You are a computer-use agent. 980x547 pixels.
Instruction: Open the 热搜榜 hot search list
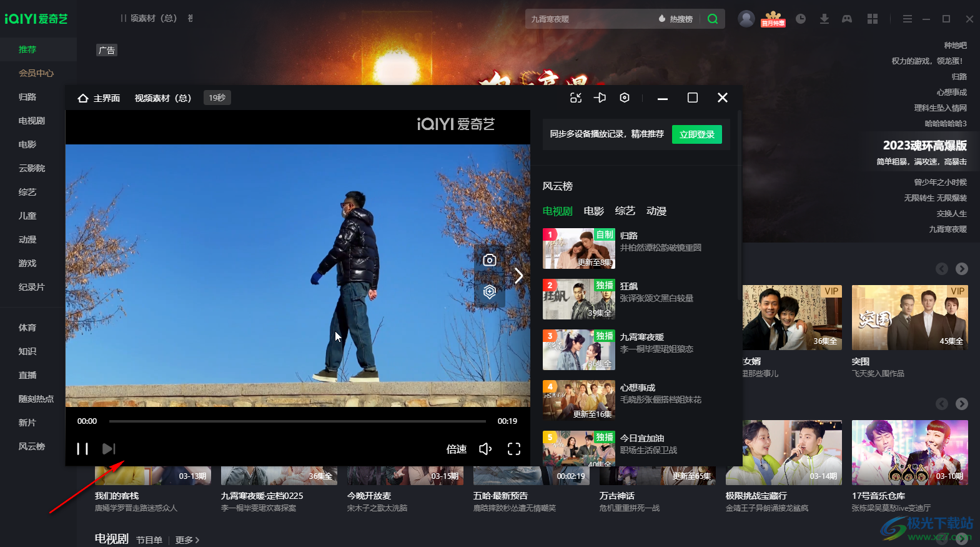click(x=676, y=19)
